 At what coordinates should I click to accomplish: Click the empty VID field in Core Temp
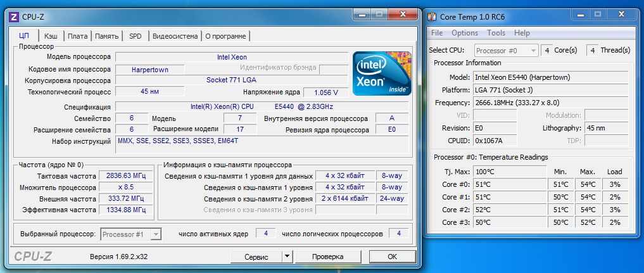[x=495, y=115]
